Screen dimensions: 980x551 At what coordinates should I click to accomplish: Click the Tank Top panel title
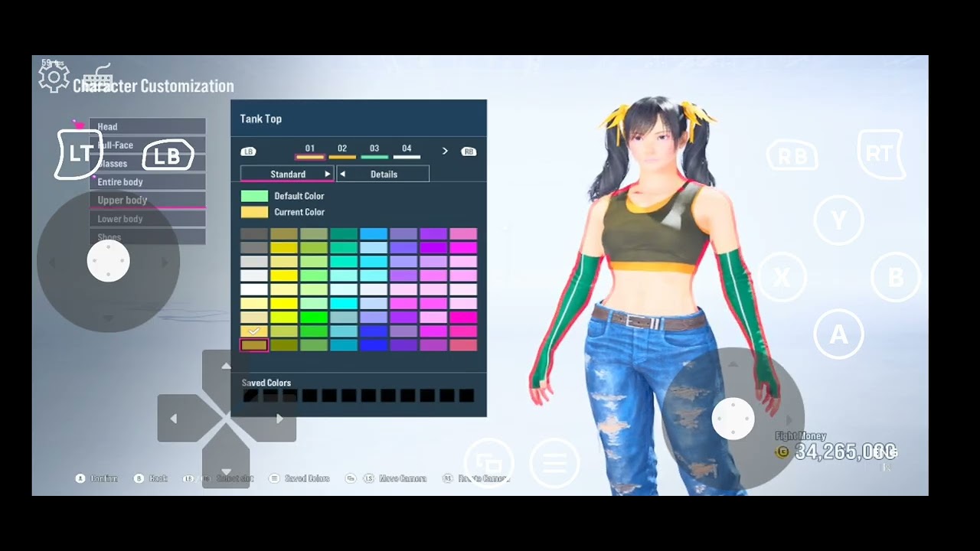[x=260, y=119]
